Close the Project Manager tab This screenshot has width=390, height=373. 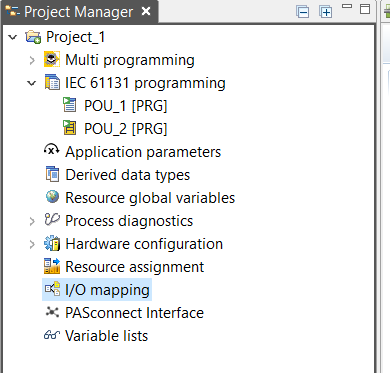click(146, 11)
